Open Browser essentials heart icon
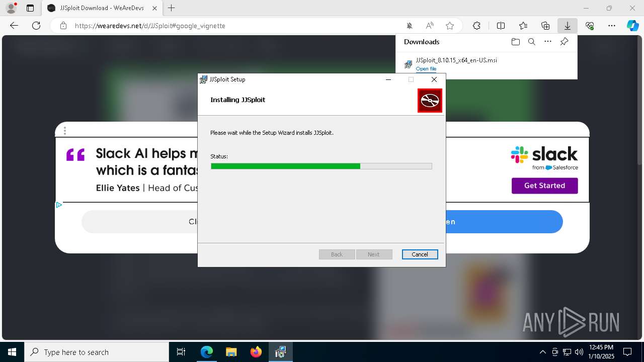The height and width of the screenshot is (362, 644). (x=590, y=26)
